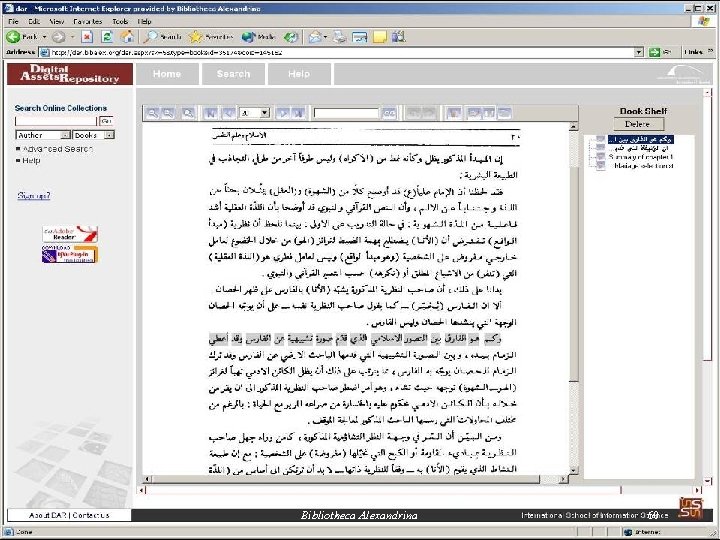
Task: Click the Sign up? link
Action: pyautogui.click(x=34, y=196)
